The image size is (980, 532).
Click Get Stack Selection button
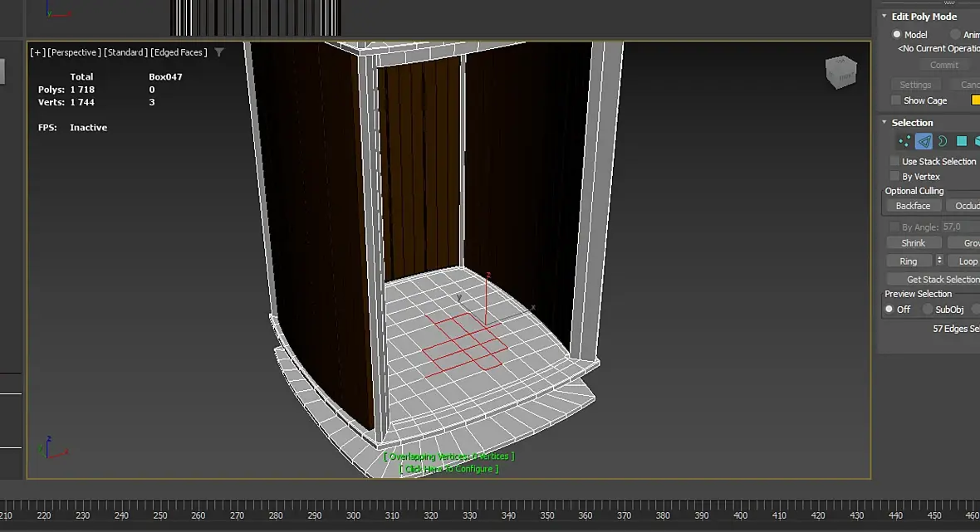(933, 279)
